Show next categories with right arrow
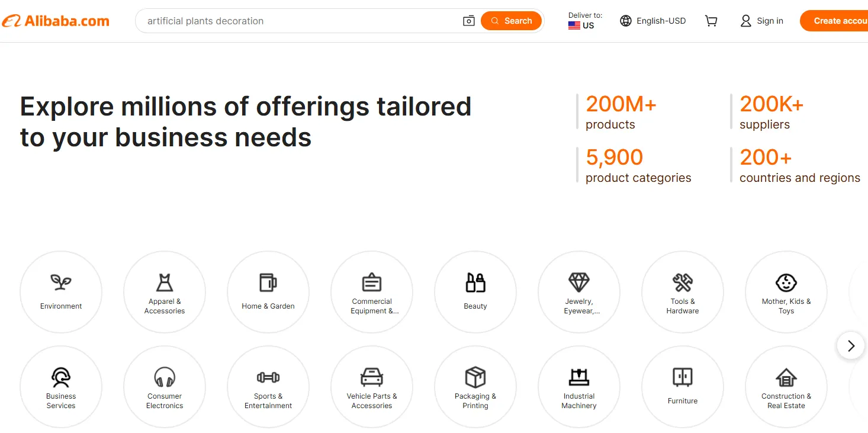The height and width of the screenshot is (433, 868). (x=851, y=345)
